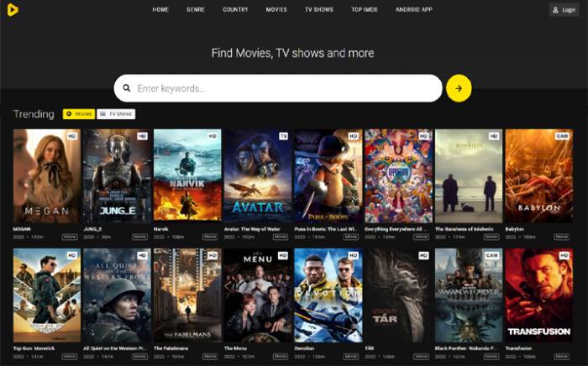Click HD badge on Top Gun poster
The image size is (588, 366).
click(72, 255)
